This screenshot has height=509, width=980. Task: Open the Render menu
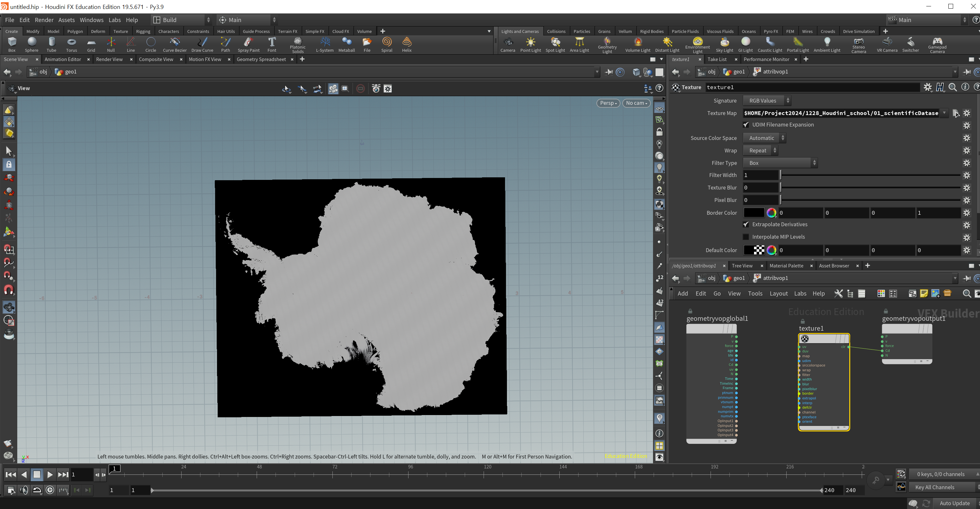[44, 20]
